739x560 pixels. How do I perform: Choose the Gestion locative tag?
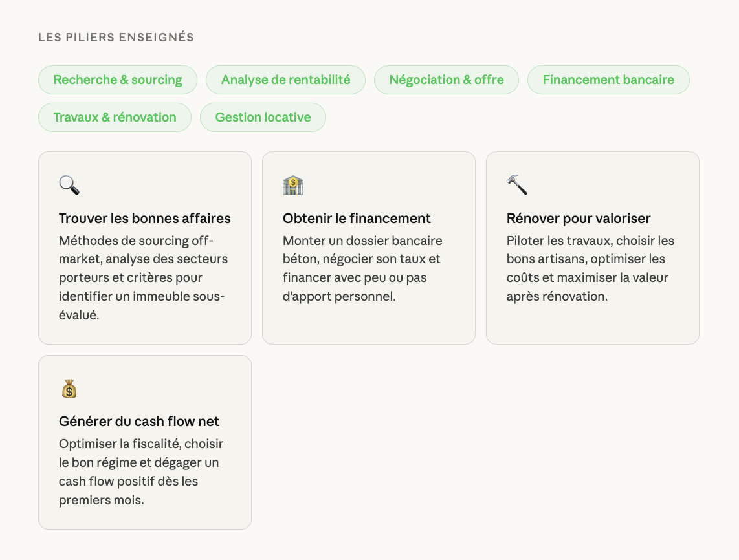(x=263, y=118)
